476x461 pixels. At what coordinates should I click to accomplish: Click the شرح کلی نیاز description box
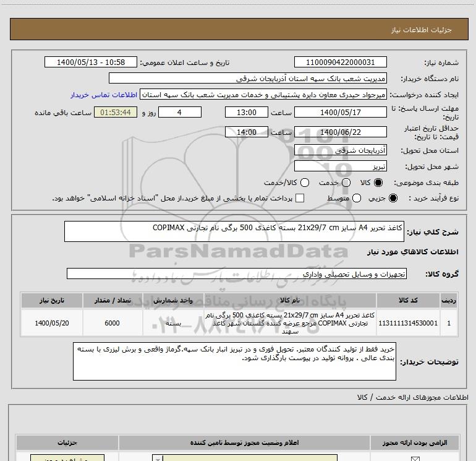pyautogui.click(x=234, y=231)
